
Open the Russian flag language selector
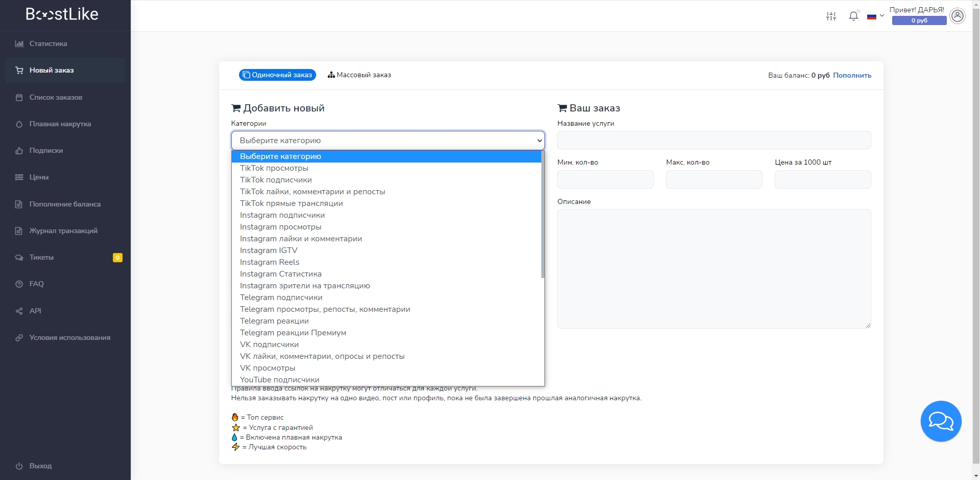coord(875,16)
